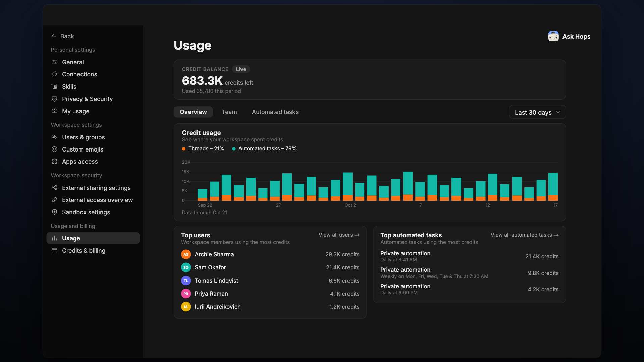Click Archie Sharma's AS avatar
This screenshot has height=362, width=644.
pos(186,254)
